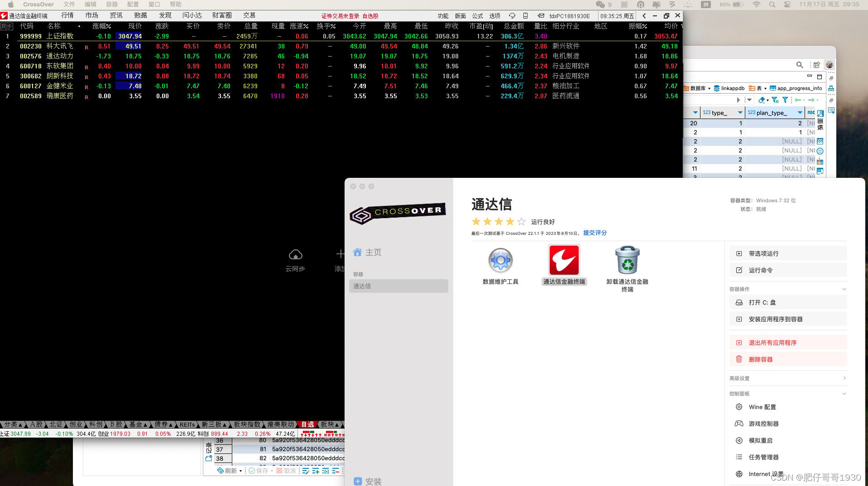
Task: Click the 带选项运行 button
Action: click(788, 253)
